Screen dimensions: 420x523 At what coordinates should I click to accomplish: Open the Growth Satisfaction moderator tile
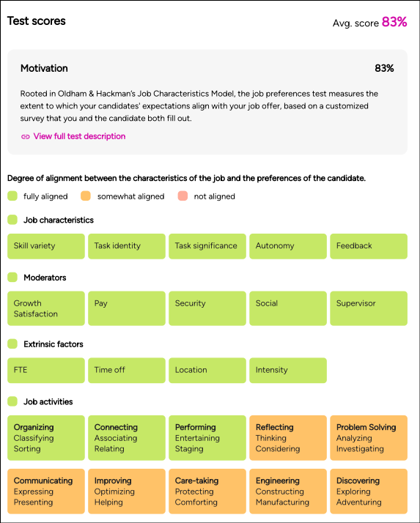point(46,308)
